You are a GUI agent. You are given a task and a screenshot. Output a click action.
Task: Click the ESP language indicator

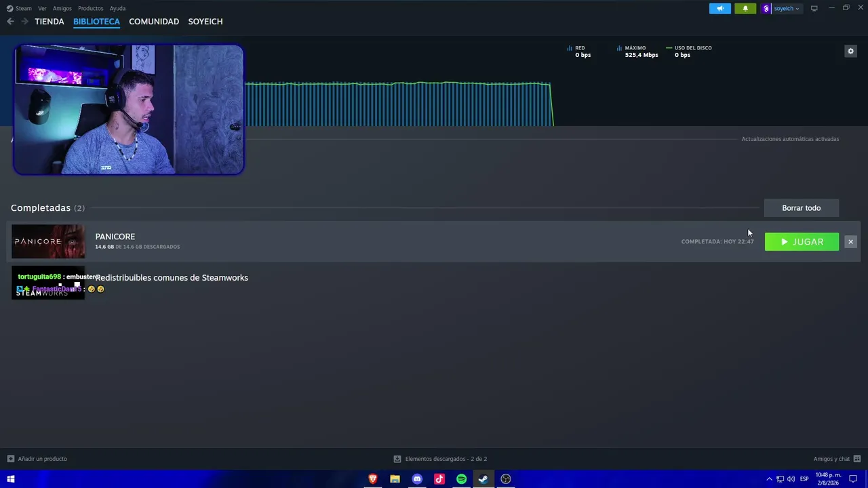point(804,479)
